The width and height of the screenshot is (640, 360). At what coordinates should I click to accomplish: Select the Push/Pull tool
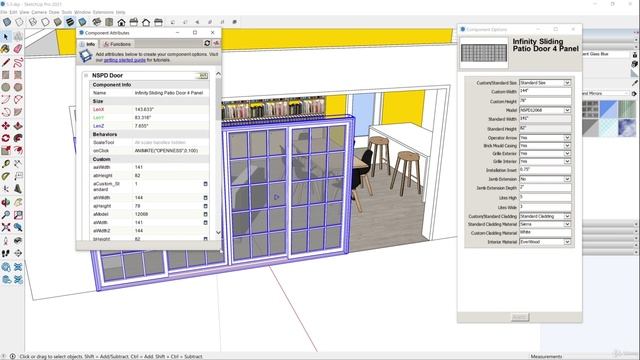(x=18, y=125)
